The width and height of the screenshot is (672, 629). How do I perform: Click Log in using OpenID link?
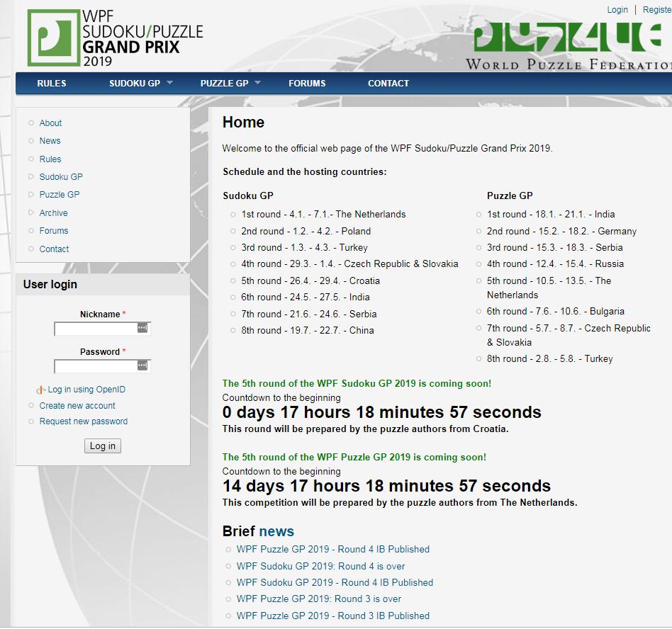[86, 389]
